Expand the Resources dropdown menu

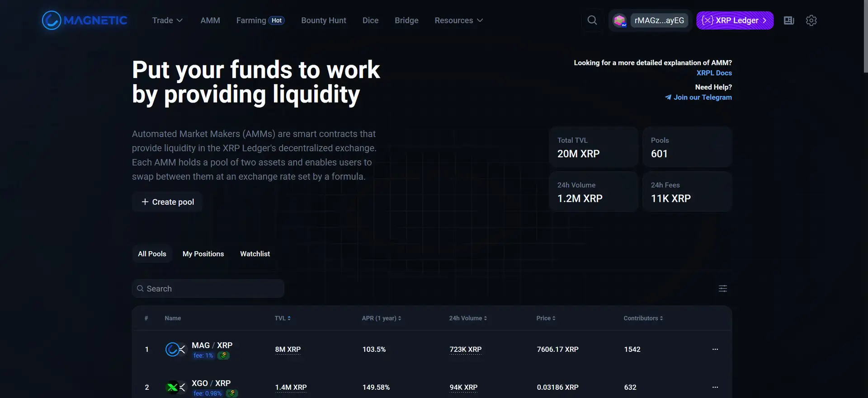pos(458,20)
